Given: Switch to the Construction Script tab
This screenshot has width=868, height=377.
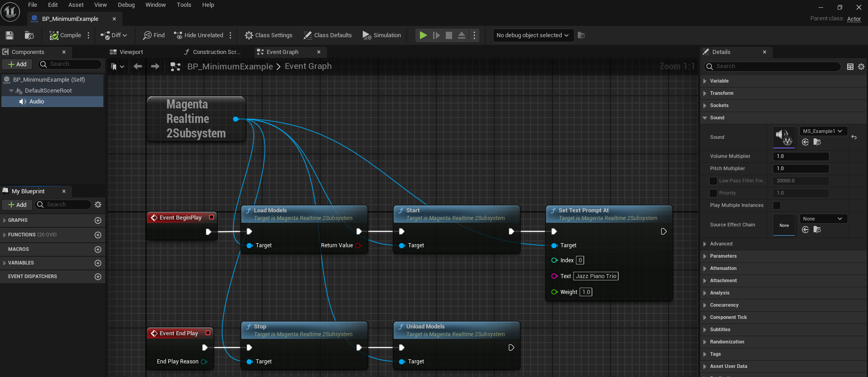Looking at the screenshot, I should coord(212,52).
